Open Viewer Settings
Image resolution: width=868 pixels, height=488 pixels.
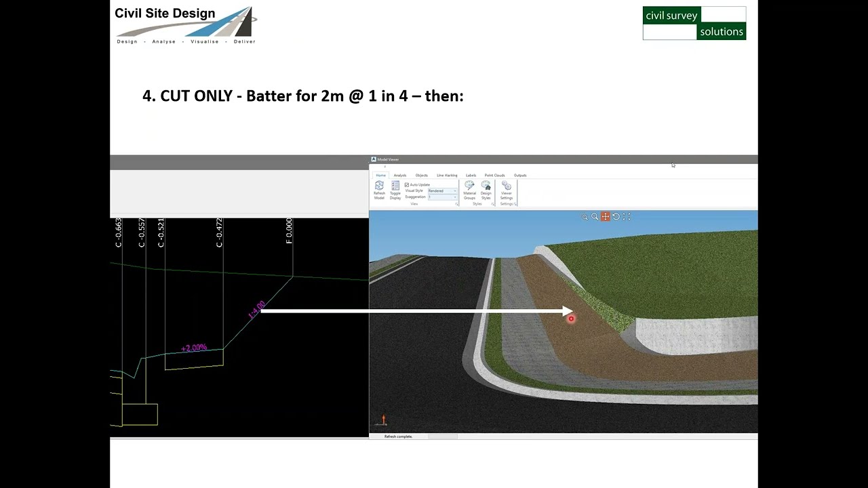[507, 190]
